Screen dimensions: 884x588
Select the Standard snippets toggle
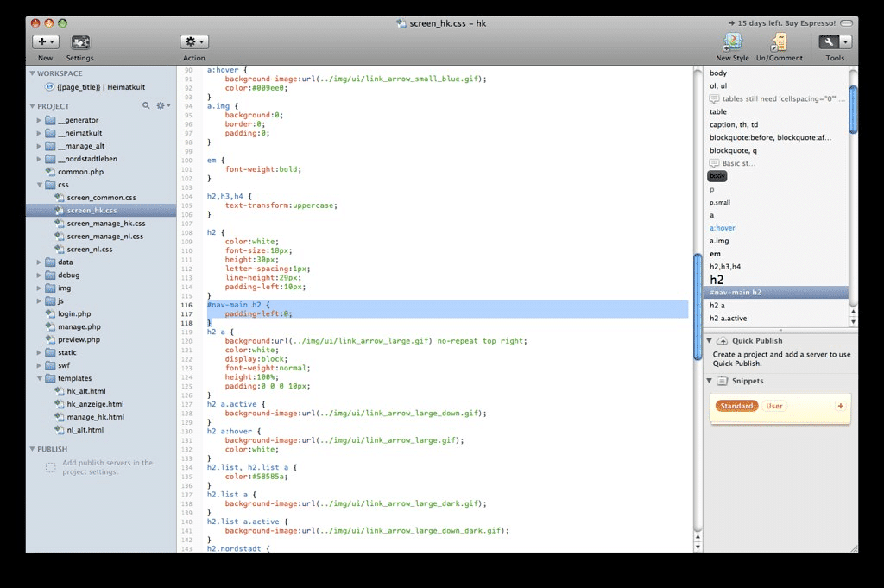pos(736,406)
